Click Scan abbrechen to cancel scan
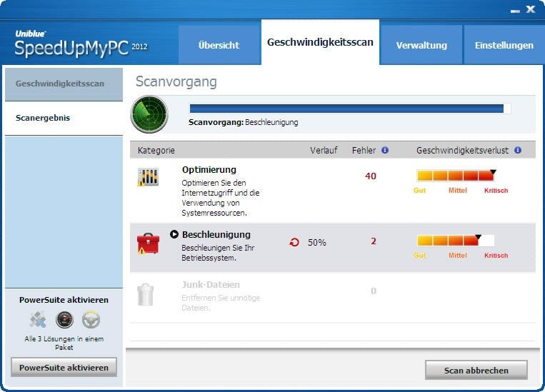545x392 pixels. coord(476,371)
